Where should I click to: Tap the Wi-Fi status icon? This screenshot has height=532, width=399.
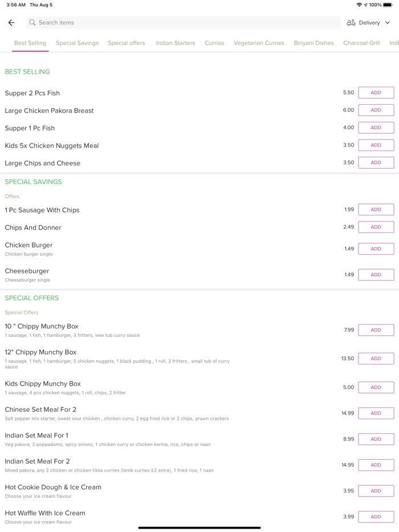click(x=359, y=5)
